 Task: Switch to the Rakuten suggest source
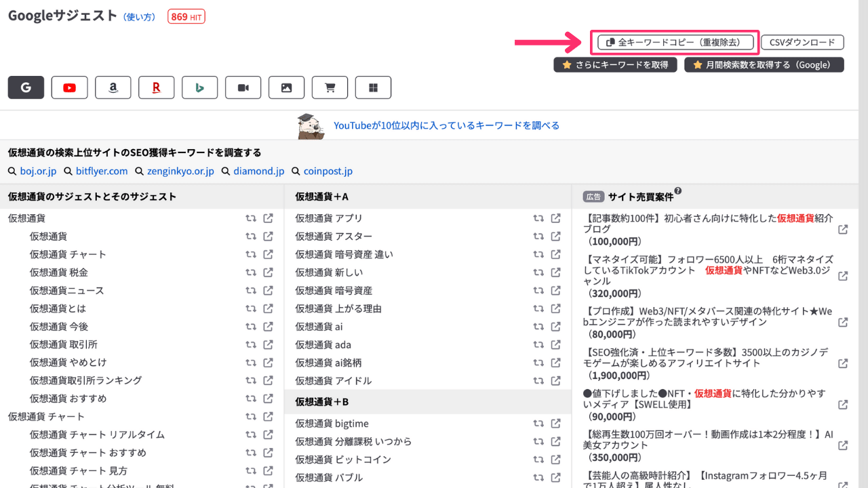click(156, 87)
